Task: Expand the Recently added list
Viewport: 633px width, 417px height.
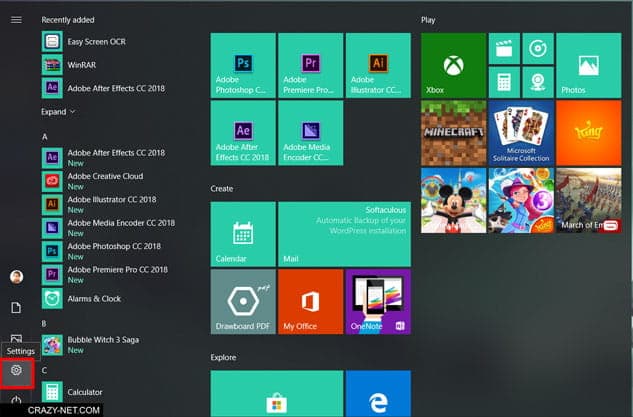Action: click(58, 112)
